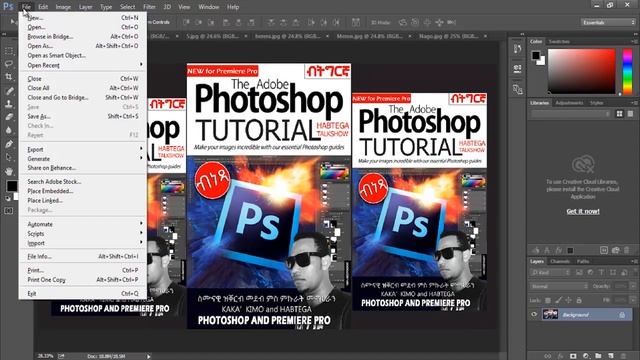The image size is (640, 360).
Task: Select the Hand tool
Action: click(x=9, y=171)
